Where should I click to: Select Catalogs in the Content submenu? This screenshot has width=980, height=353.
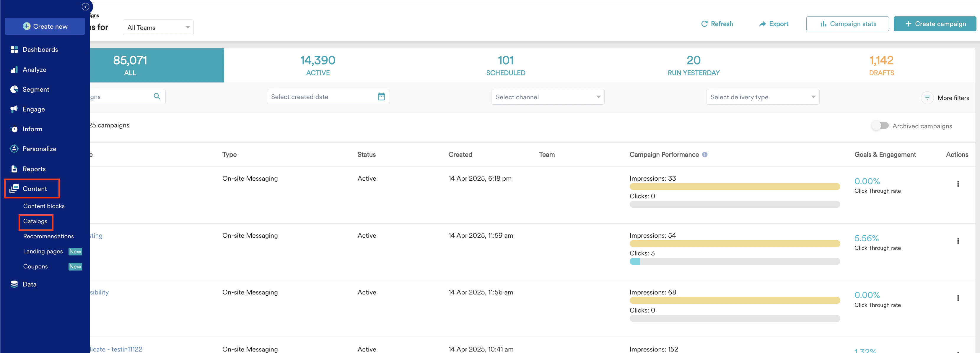click(35, 221)
